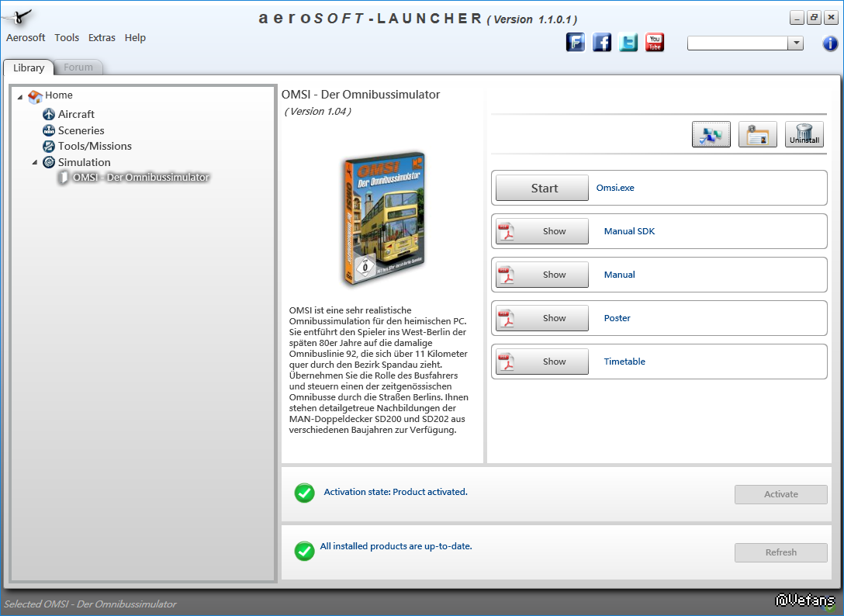Click the Timetable link text
This screenshot has width=844, height=616.
(x=624, y=362)
